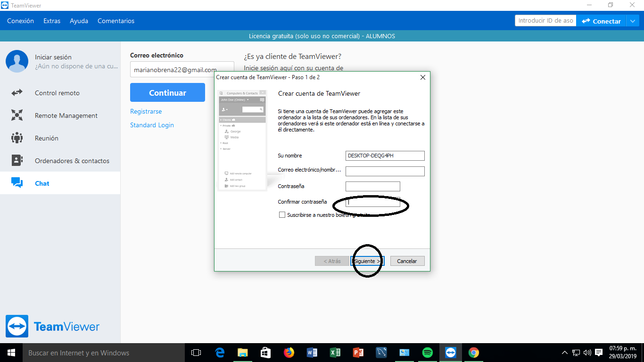
Task: Click the volume tray icon
Action: click(587, 353)
